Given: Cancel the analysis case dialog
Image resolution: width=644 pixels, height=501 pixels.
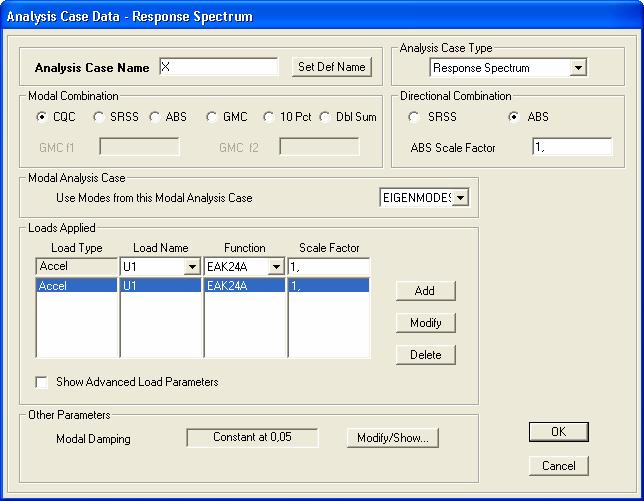Looking at the screenshot, I should pos(559,466).
